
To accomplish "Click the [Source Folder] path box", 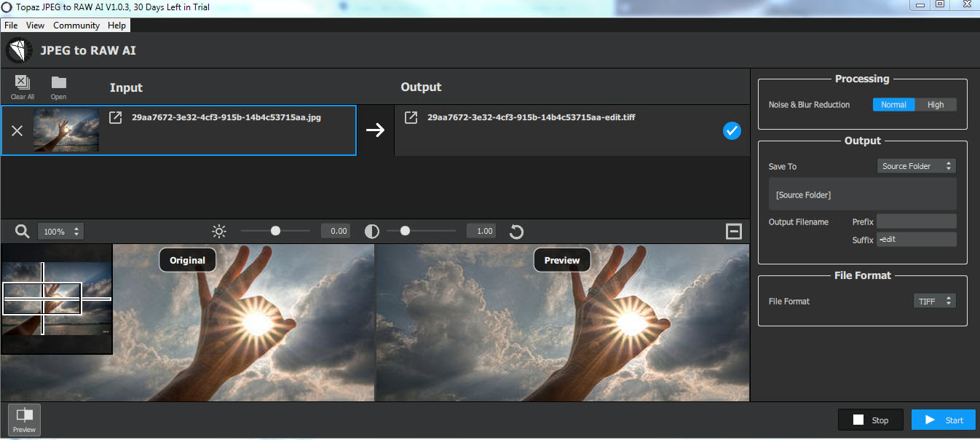I will (x=863, y=195).
